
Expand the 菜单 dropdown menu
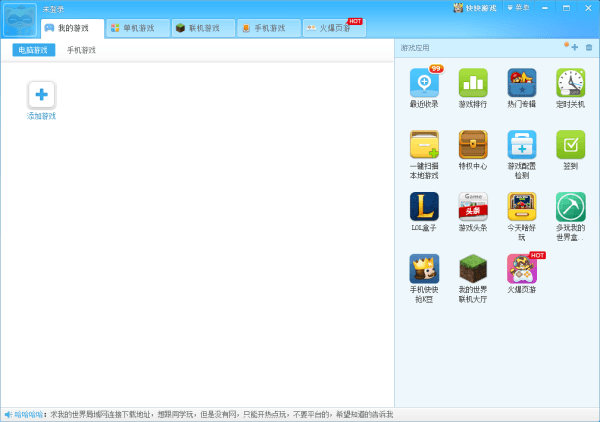[519, 8]
